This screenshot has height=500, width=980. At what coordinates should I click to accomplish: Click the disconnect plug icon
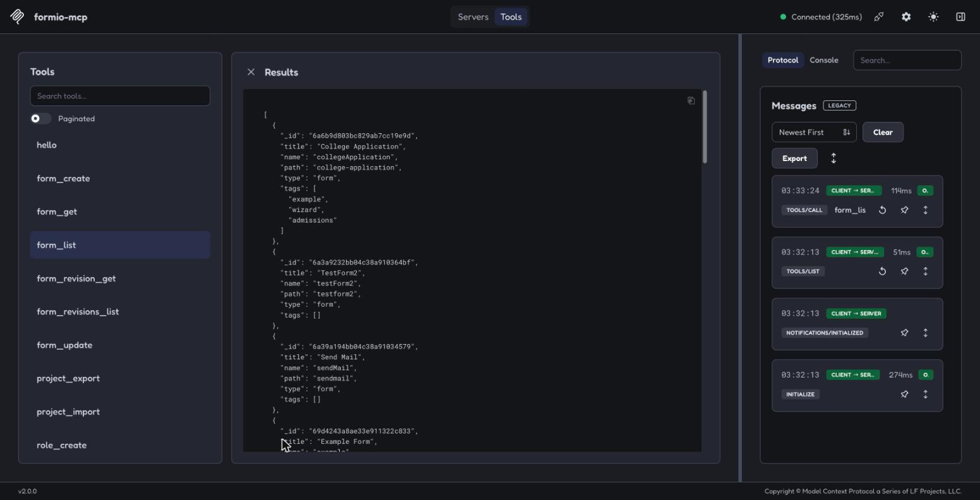pyautogui.click(x=879, y=17)
